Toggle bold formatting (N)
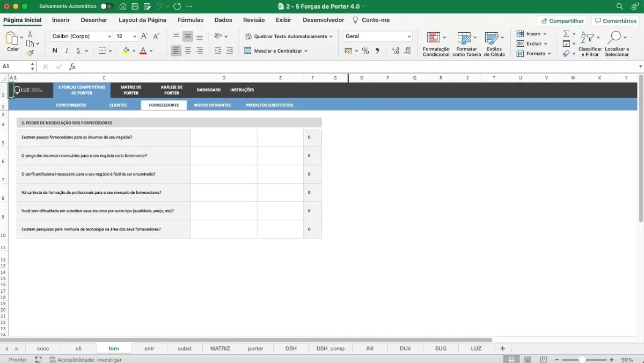Viewport: 644px width, 363px height. [55, 50]
